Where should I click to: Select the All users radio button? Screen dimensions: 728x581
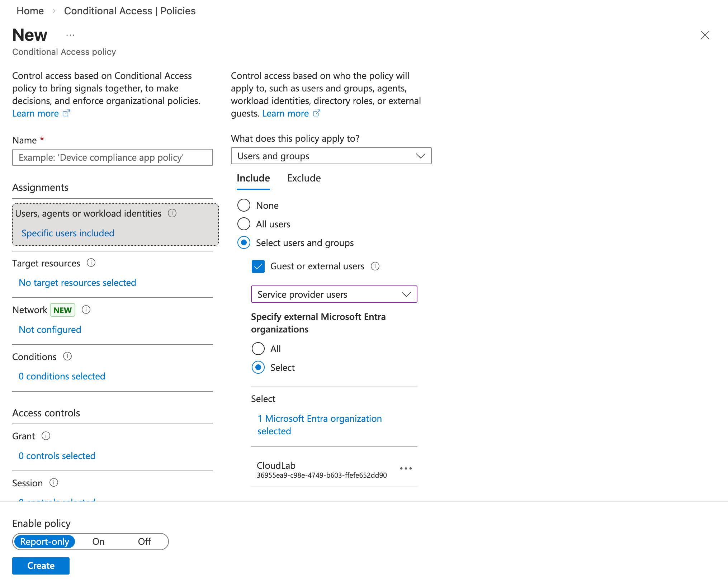pyautogui.click(x=244, y=224)
